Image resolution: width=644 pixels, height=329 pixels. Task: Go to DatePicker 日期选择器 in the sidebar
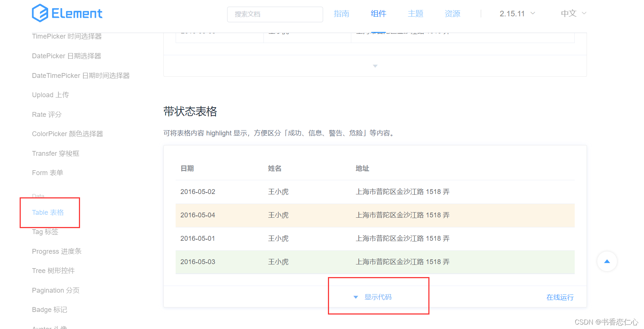66,56
